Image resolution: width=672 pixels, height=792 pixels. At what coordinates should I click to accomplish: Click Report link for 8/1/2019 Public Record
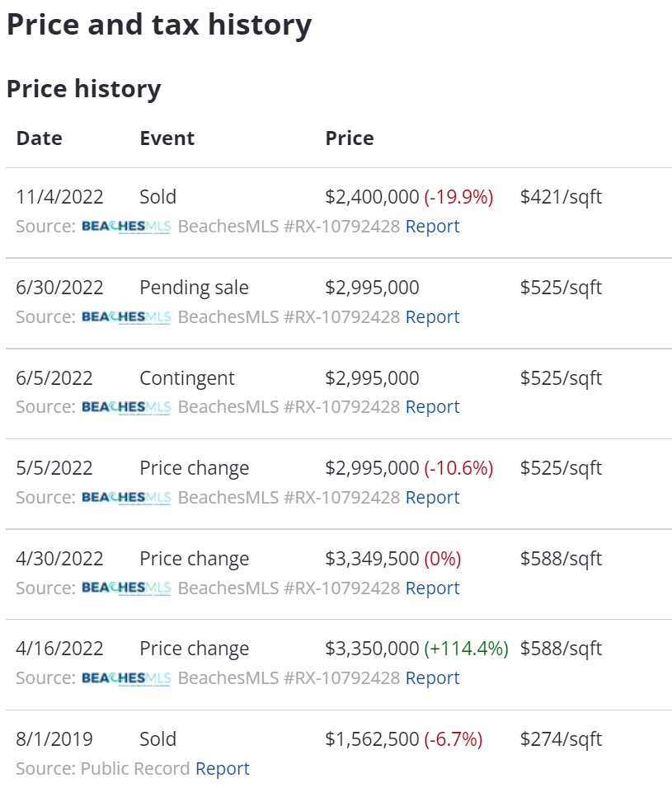223,768
